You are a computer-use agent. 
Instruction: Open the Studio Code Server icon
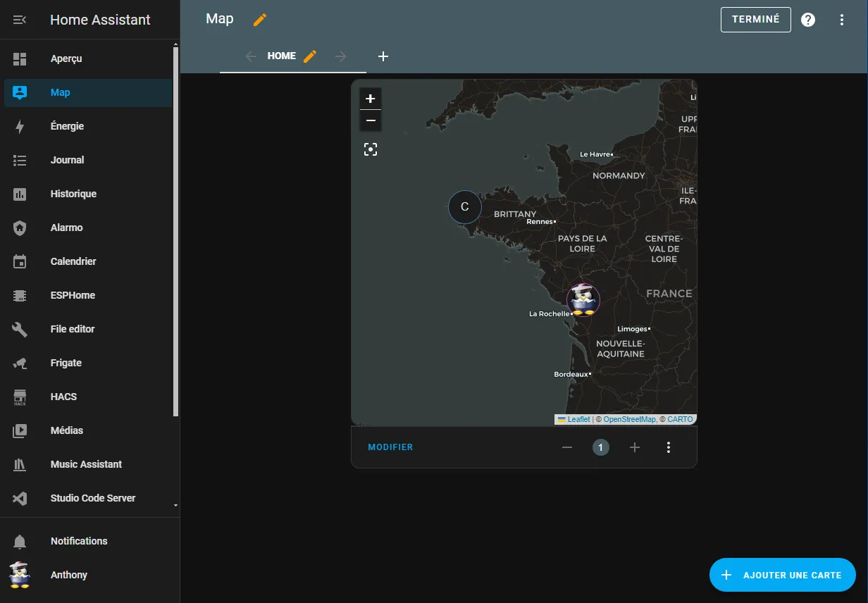(20, 498)
